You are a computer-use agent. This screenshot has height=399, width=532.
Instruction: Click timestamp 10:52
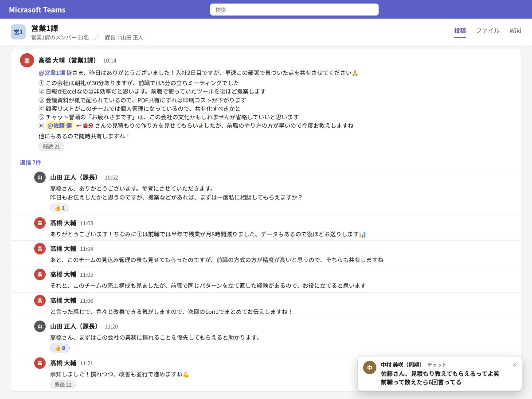pos(111,178)
